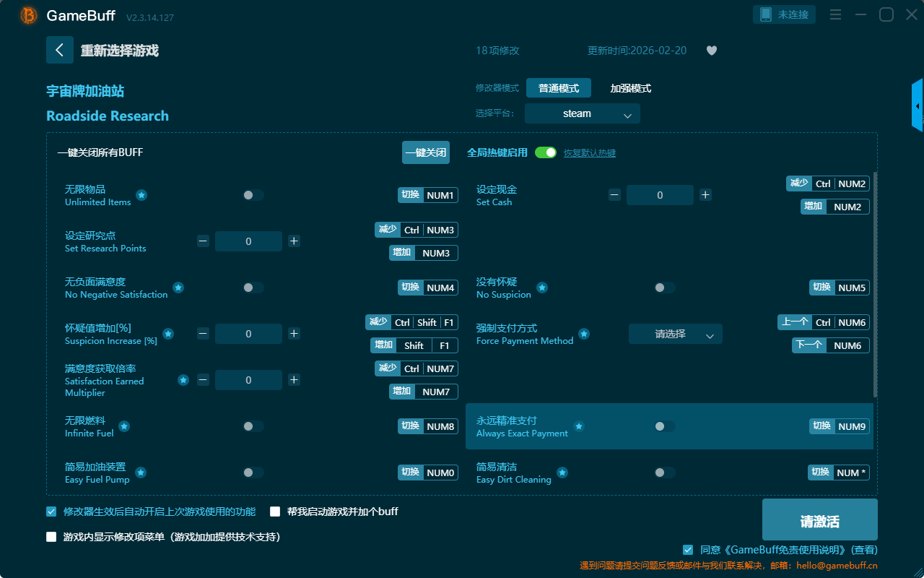
Task: Expand the right side panel arrow
Action: pyautogui.click(x=918, y=106)
